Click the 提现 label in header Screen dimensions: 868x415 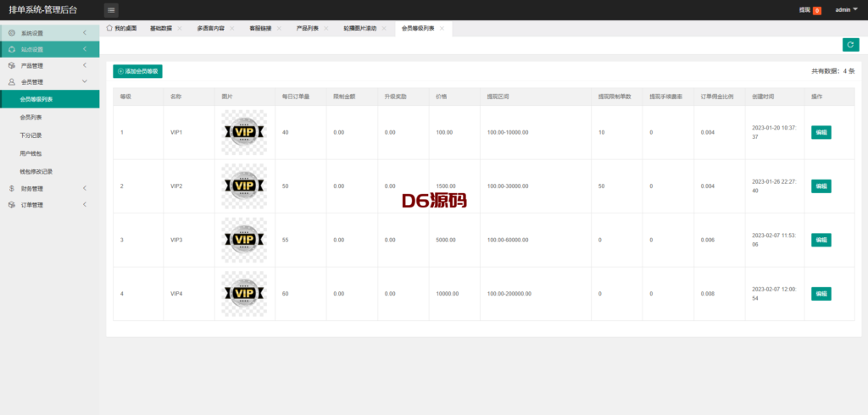(804, 10)
